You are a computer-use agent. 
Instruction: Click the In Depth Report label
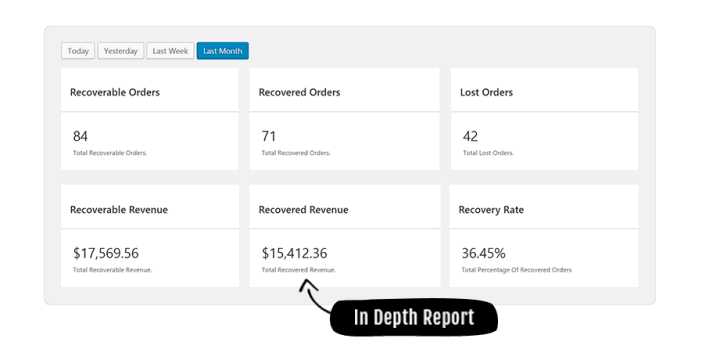point(414,317)
